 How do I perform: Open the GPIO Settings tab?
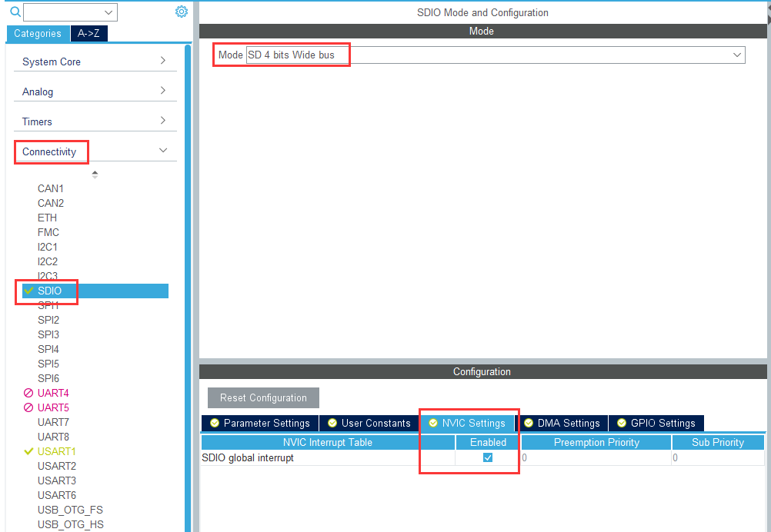coord(656,423)
